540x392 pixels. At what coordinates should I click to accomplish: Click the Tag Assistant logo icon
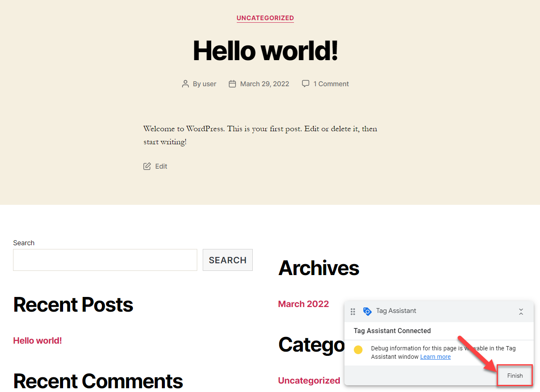tap(367, 311)
